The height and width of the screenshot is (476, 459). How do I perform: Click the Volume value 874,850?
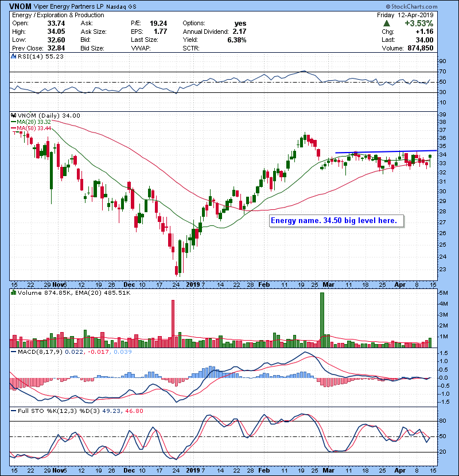(421, 48)
